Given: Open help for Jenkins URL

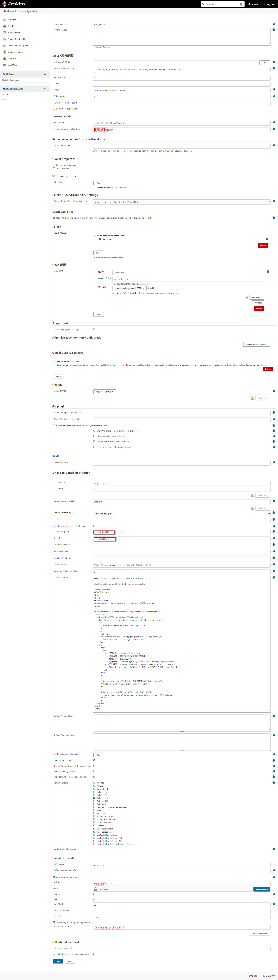Looking at the screenshot, I should pos(273,122).
